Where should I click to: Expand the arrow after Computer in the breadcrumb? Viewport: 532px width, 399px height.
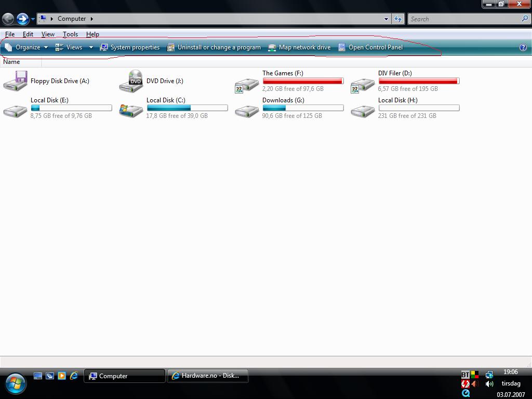(x=91, y=19)
